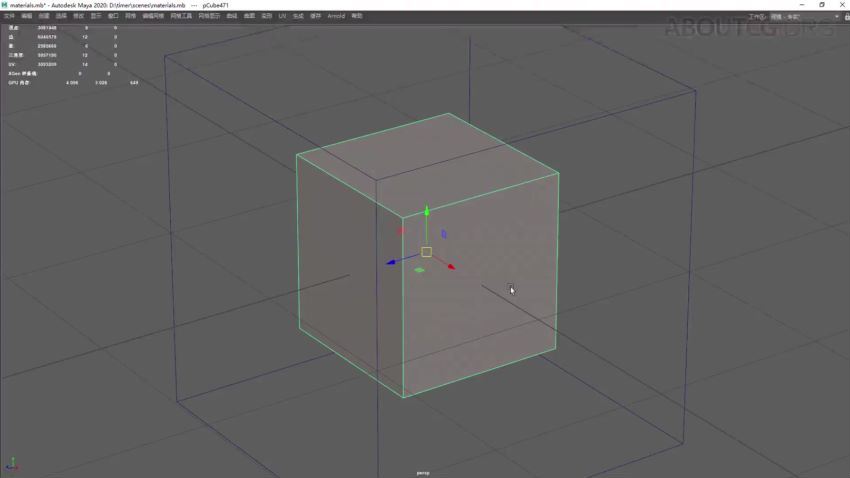Click the red plane handle of the manipulator

(x=401, y=231)
